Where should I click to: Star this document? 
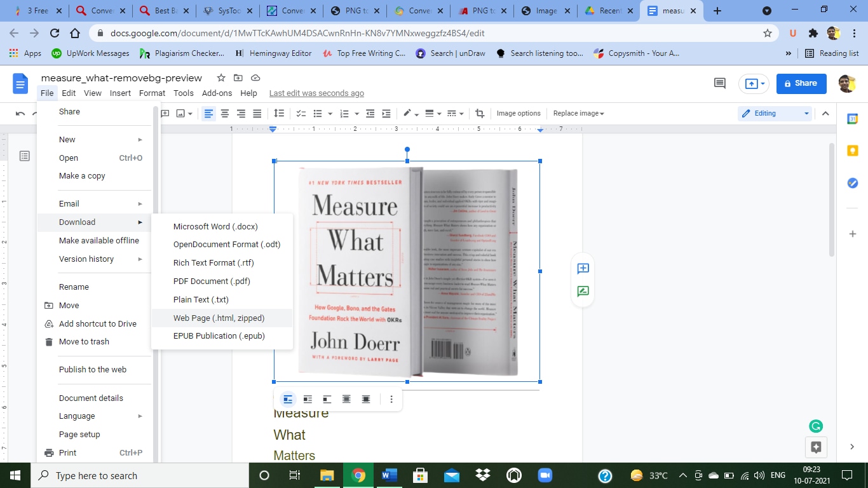click(x=221, y=78)
